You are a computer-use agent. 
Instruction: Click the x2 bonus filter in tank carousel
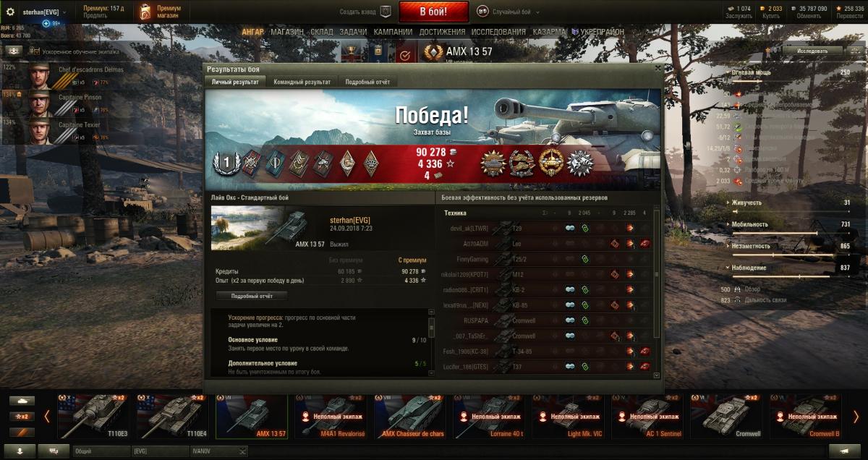[x=21, y=417]
